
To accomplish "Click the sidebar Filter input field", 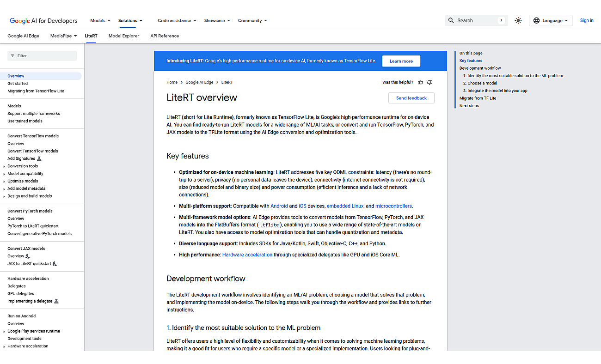I will pos(42,56).
